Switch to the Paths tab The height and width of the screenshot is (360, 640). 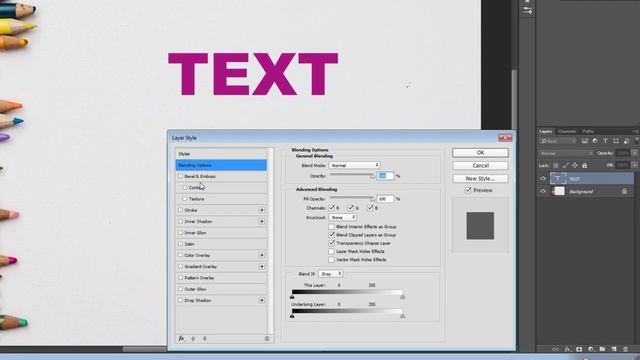pyautogui.click(x=588, y=131)
